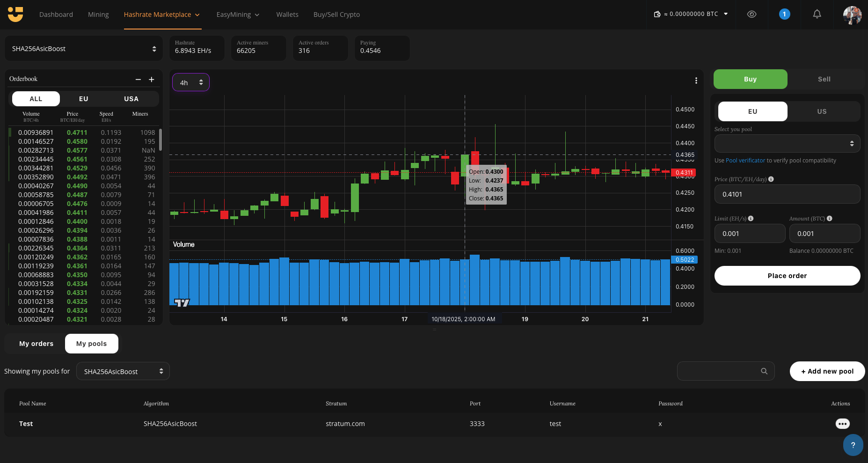Open the SHA256AsicBoost algorithm dropdown
The height and width of the screenshot is (463, 868).
(84, 49)
